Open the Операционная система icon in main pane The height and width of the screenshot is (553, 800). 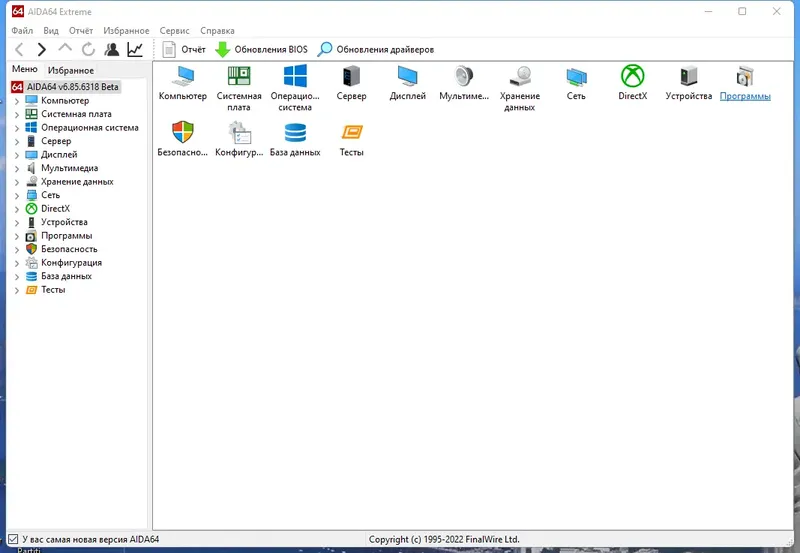coord(295,76)
